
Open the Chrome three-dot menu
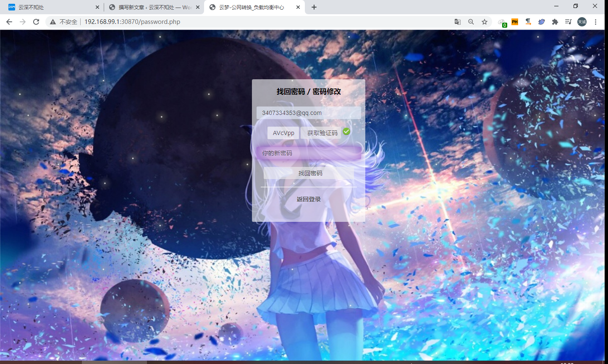pyautogui.click(x=595, y=22)
